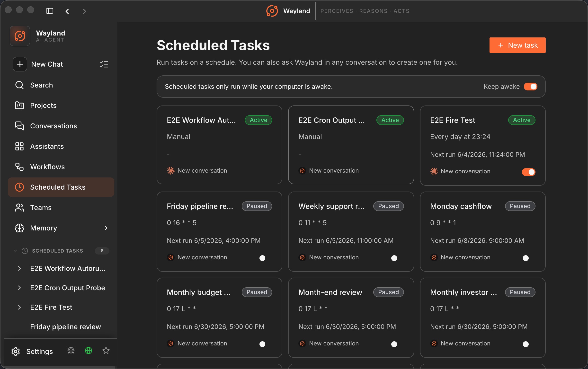Click the Memory brain icon
Viewport: 588px width, 369px height.
[19, 228]
